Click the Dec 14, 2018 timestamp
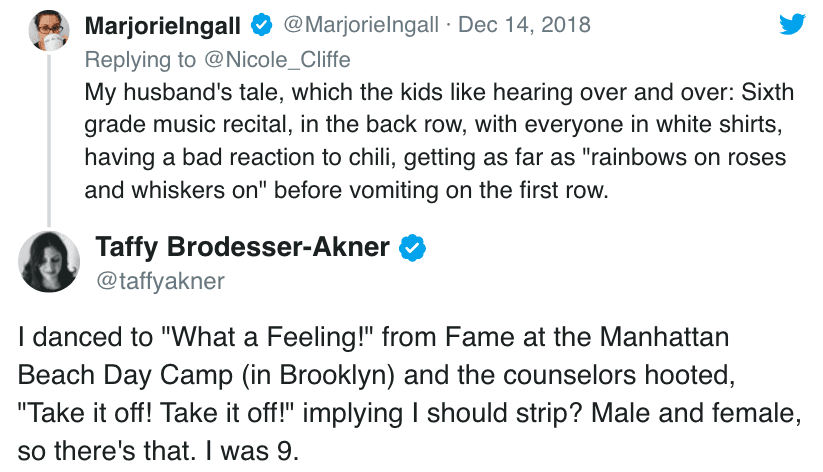The image size is (823, 472). pyautogui.click(x=524, y=24)
